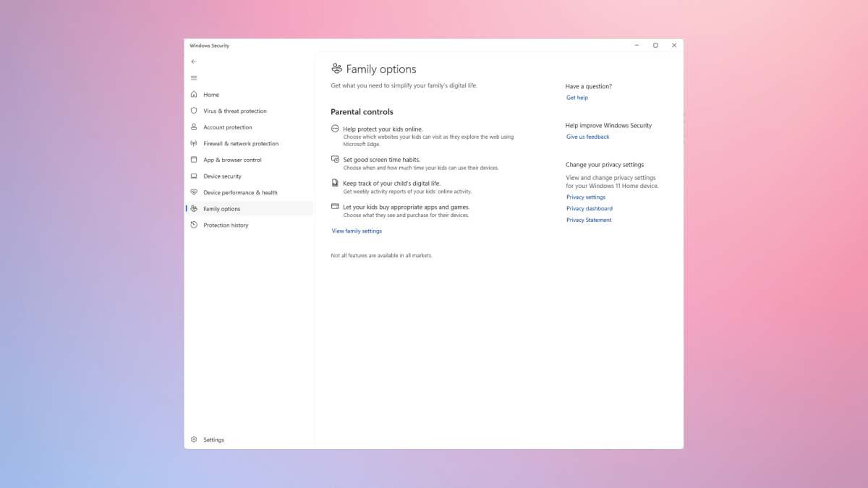The image size is (868, 488).
Task: Click the Settings gear icon
Action: (194, 440)
